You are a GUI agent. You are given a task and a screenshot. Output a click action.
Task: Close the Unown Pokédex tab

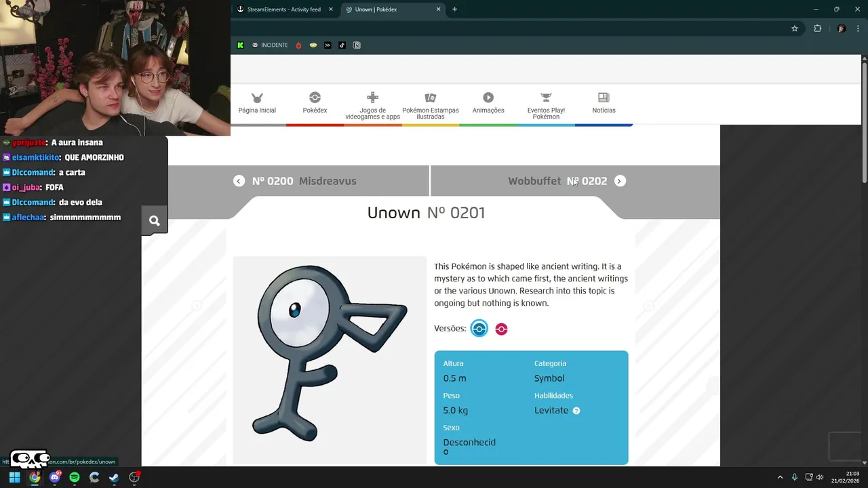pyautogui.click(x=438, y=9)
